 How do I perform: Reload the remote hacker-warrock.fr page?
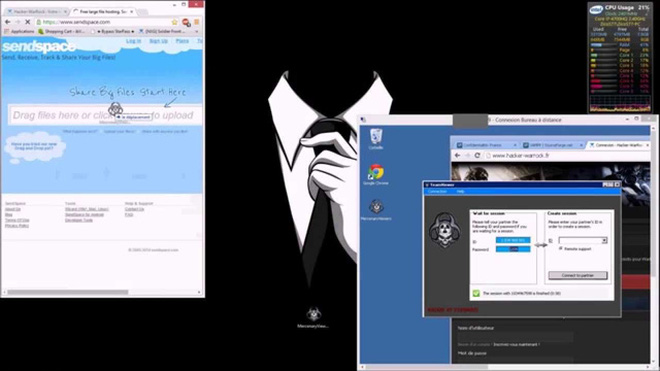click(x=477, y=155)
